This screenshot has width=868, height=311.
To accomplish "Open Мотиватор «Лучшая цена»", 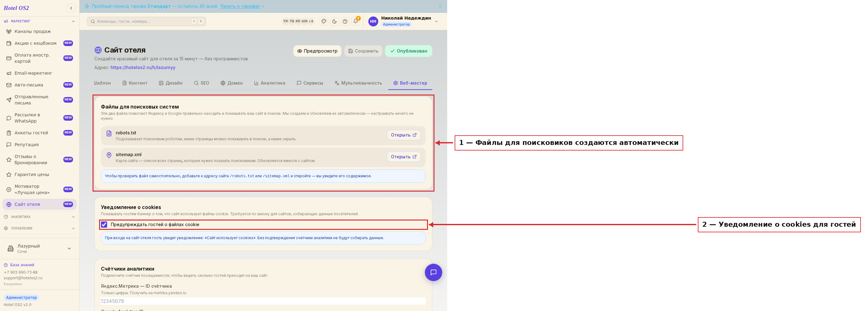I will 39,189.
